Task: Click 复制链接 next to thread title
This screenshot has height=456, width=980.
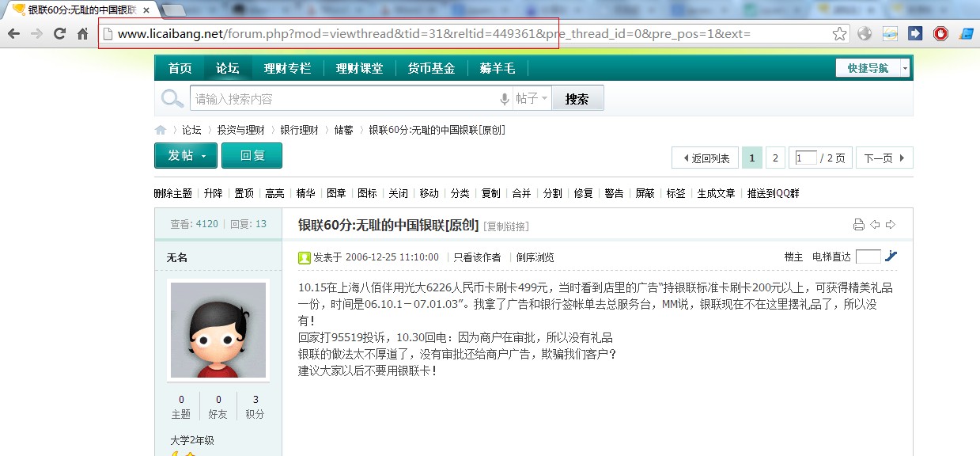Action: [506, 226]
